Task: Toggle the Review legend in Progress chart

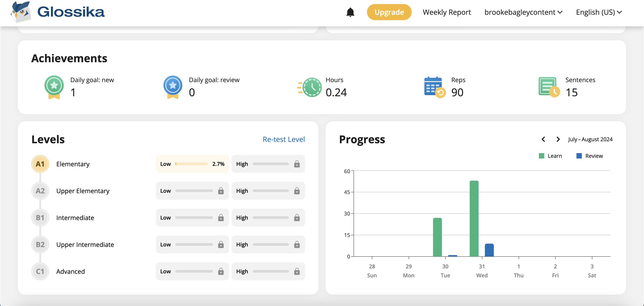Action: point(589,156)
